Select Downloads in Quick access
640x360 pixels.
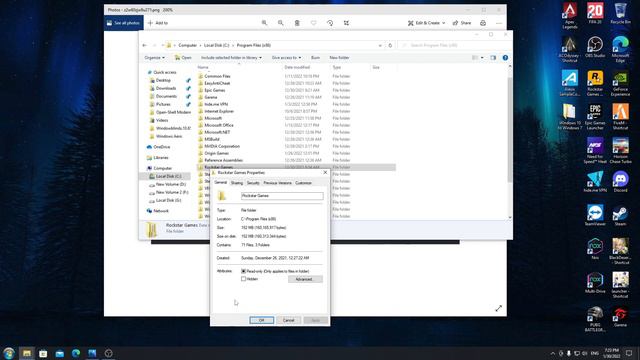click(165, 88)
